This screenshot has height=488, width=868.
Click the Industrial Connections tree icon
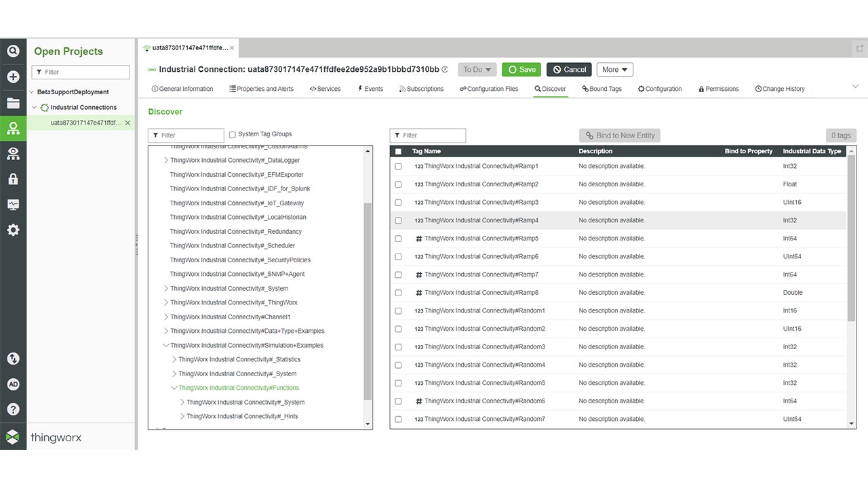(x=45, y=108)
